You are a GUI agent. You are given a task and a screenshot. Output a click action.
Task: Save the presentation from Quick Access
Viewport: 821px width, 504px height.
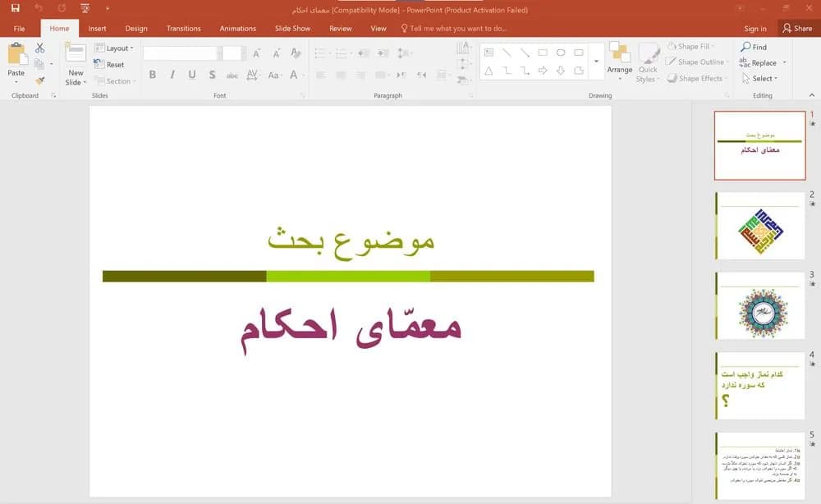pyautogui.click(x=15, y=8)
